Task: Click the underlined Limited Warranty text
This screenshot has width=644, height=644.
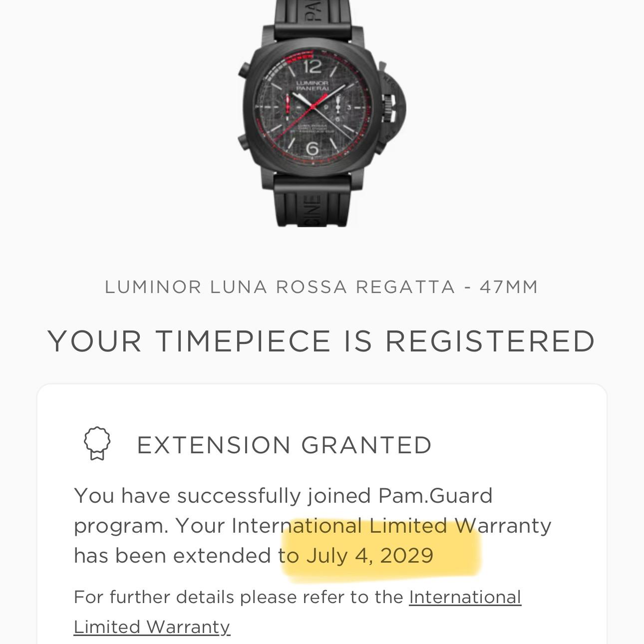Action: tap(151, 626)
